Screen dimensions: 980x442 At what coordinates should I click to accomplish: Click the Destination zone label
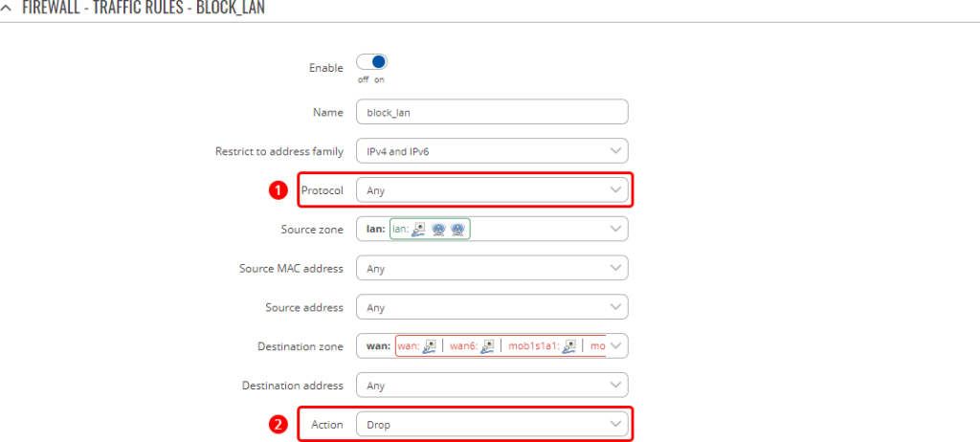pyautogui.click(x=300, y=346)
